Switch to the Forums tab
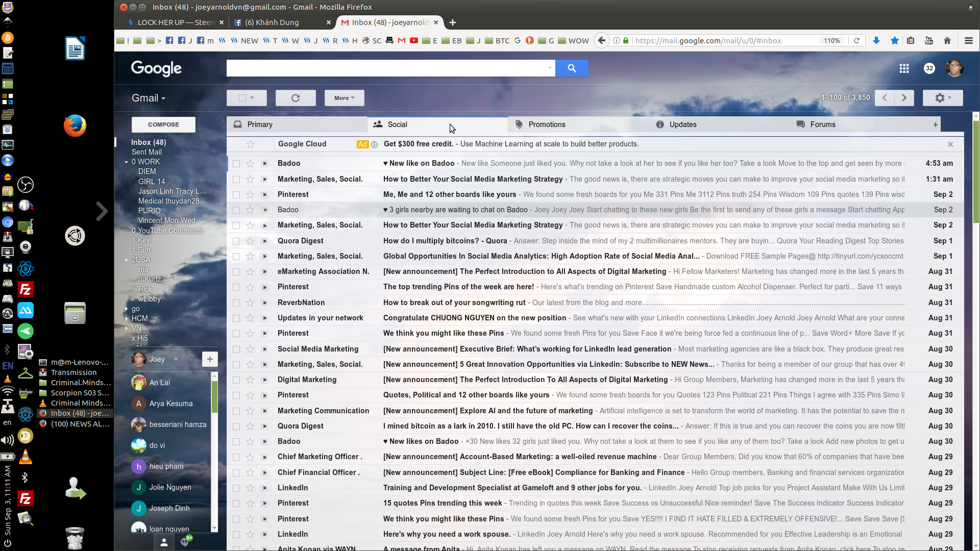Image resolution: width=980 pixels, height=551 pixels. 859,124
